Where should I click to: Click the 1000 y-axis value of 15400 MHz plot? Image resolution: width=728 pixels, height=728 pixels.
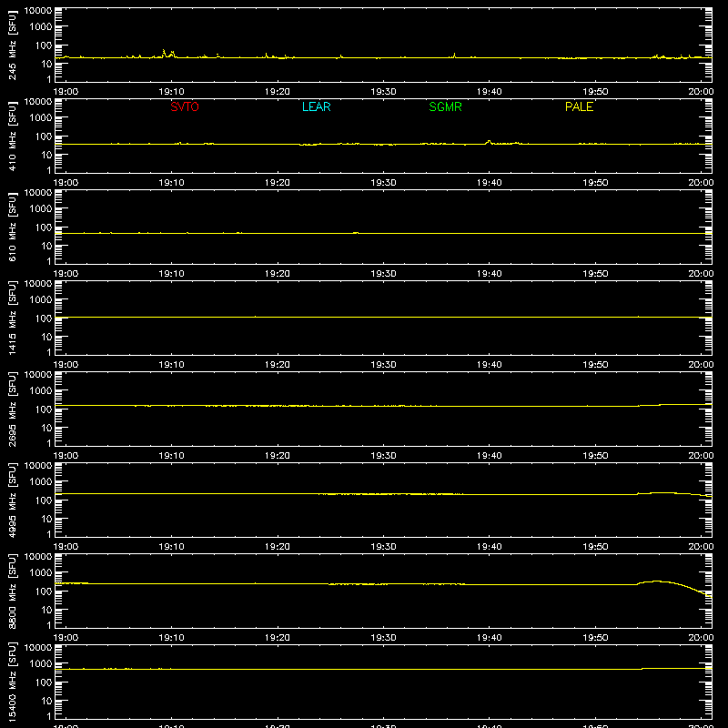click(x=41, y=664)
